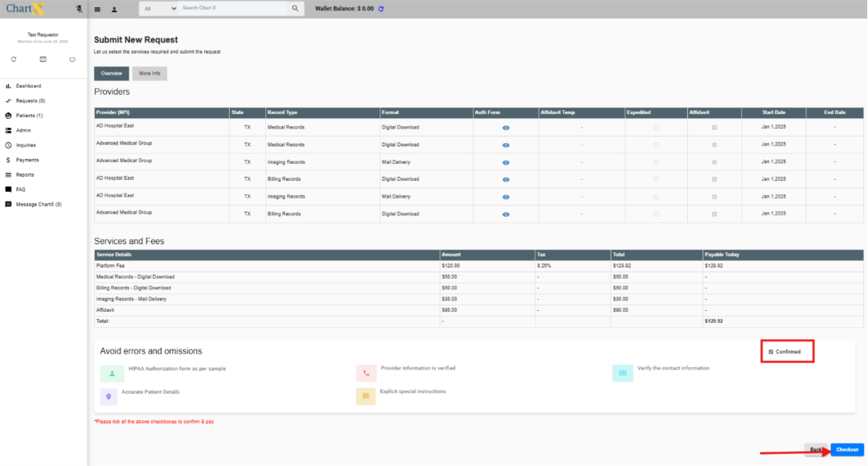
Task: Open Patients (1) in the sidebar
Action: [x=29, y=116]
